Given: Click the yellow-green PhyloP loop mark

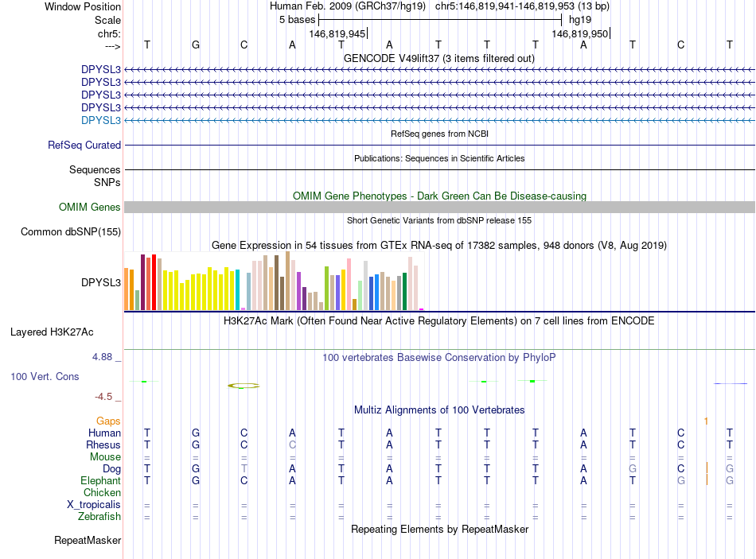Looking at the screenshot, I should 244,386.
